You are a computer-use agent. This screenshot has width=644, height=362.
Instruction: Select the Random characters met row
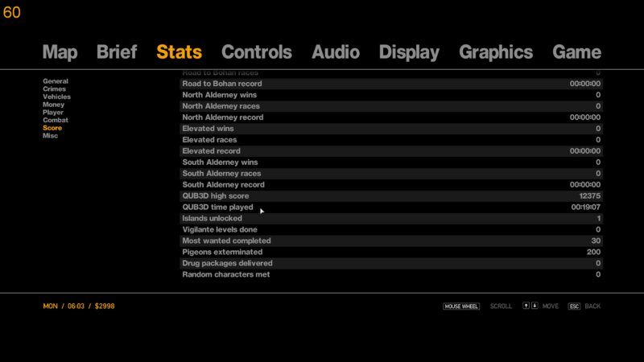click(391, 274)
